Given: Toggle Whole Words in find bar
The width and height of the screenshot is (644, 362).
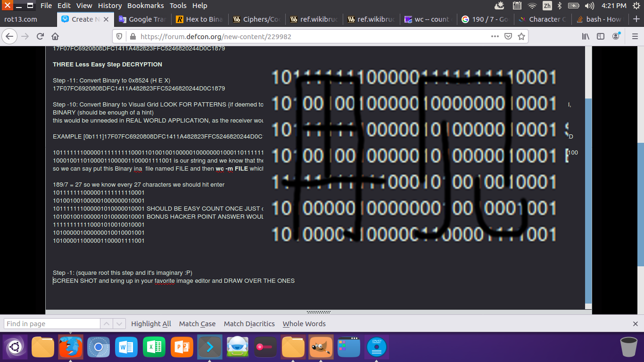Looking at the screenshot, I should 304,324.
